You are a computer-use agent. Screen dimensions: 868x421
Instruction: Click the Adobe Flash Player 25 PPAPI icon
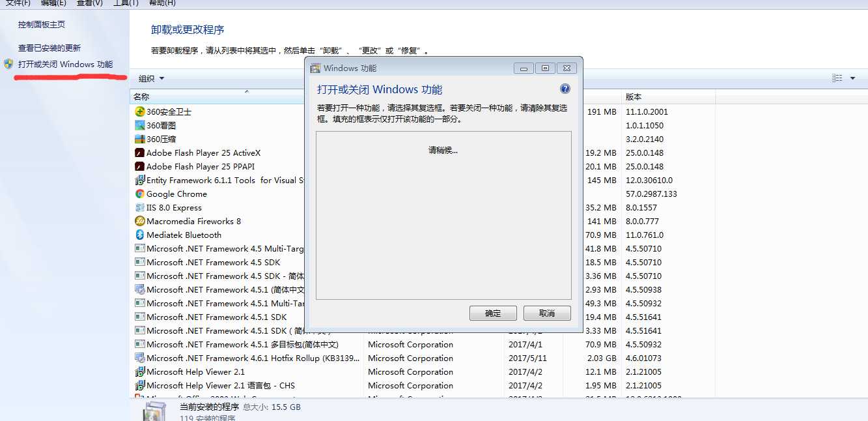pyautogui.click(x=139, y=166)
